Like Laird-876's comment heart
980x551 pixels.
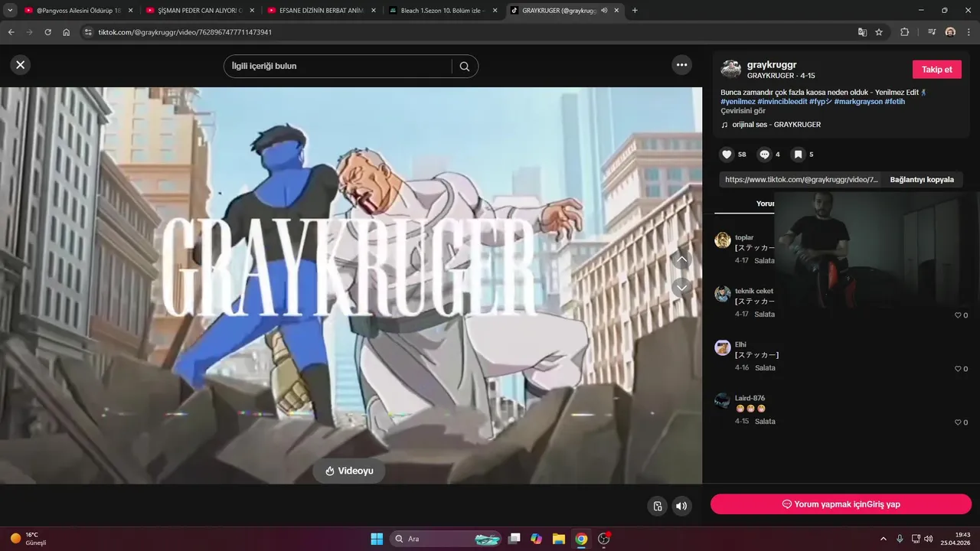tap(957, 422)
